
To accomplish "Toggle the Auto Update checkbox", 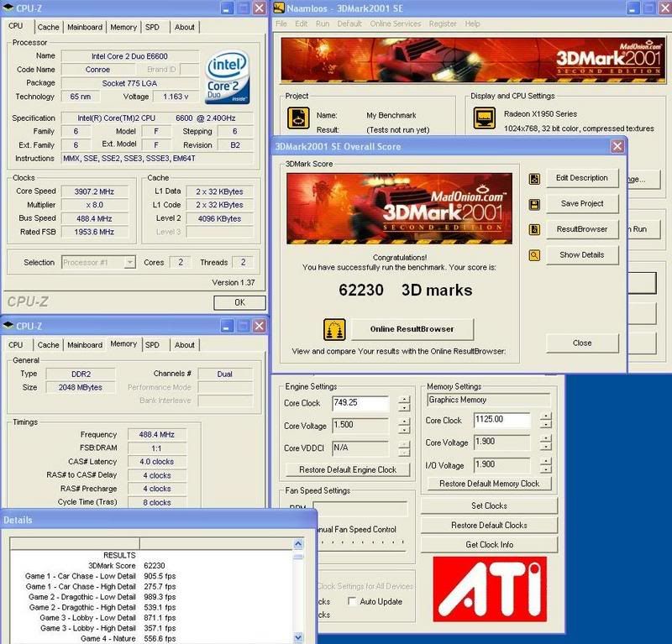I will pos(352,601).
